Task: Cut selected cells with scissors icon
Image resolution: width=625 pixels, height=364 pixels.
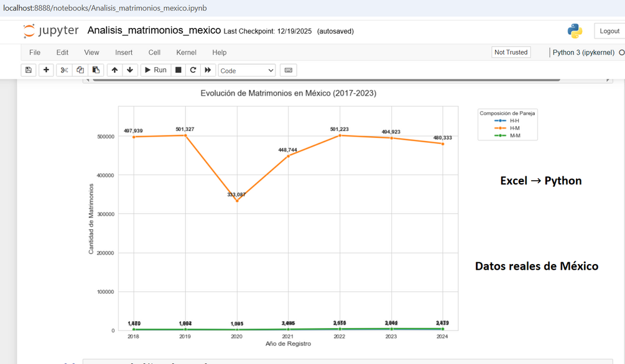Action: 64,70
